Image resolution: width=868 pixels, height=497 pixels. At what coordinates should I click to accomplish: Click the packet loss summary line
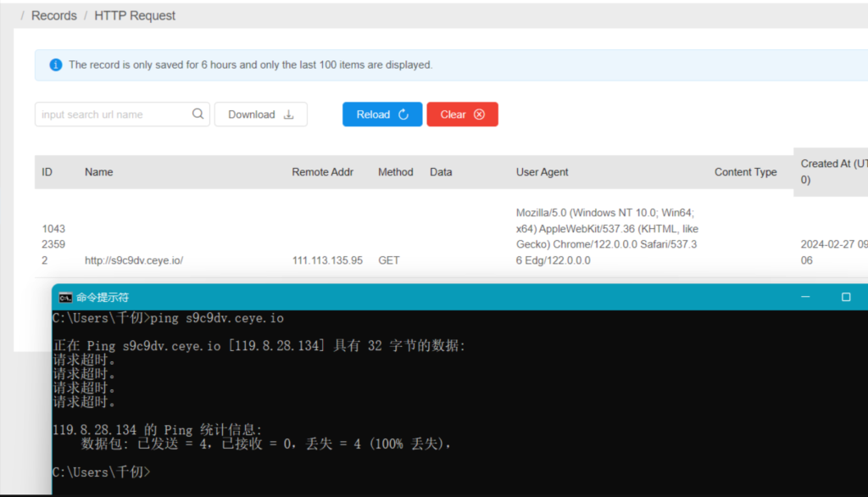265,444
